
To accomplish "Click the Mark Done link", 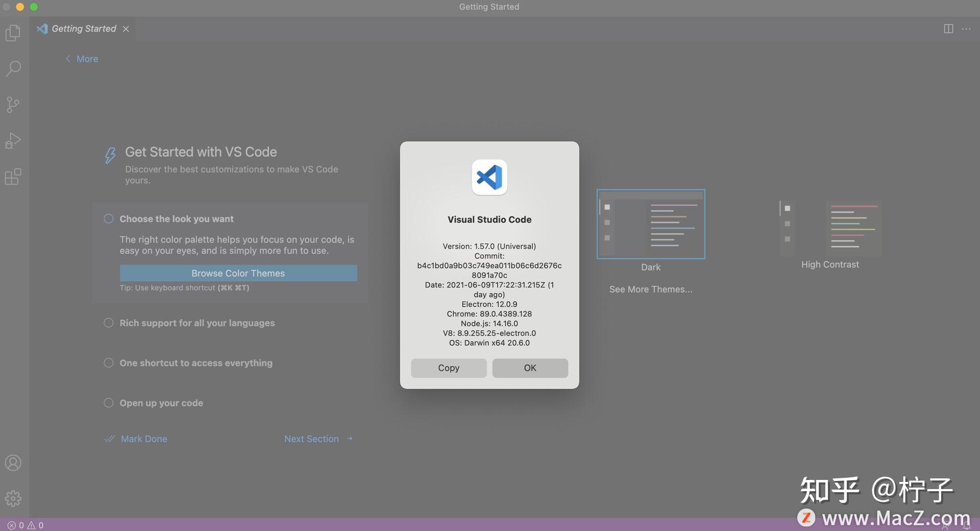I will (x=136, y=439).
